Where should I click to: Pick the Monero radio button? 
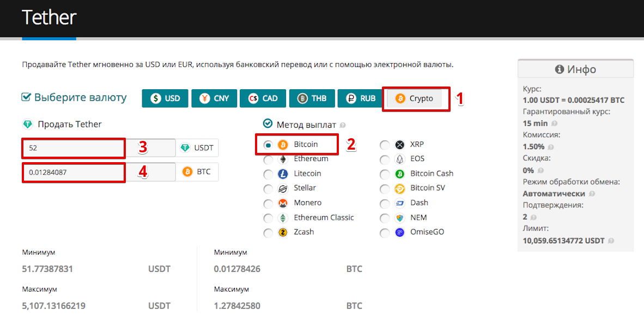click(x=268, y=203)
